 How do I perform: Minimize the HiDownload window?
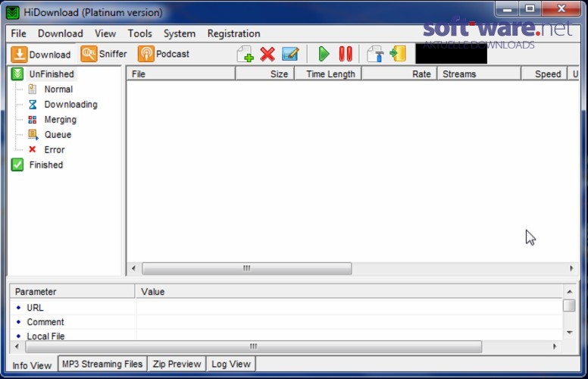(508, 9)
